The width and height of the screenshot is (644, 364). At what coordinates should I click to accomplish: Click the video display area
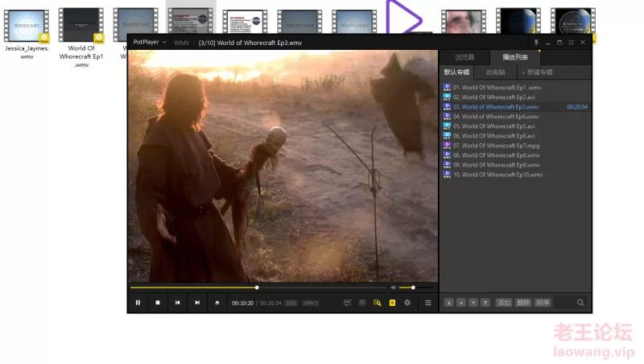tap(283, 166)
